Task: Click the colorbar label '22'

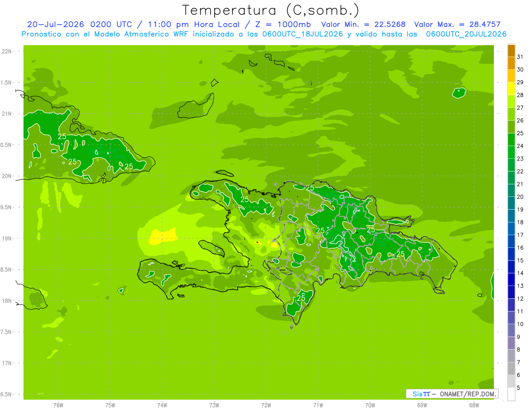Action: click(520, 172)
